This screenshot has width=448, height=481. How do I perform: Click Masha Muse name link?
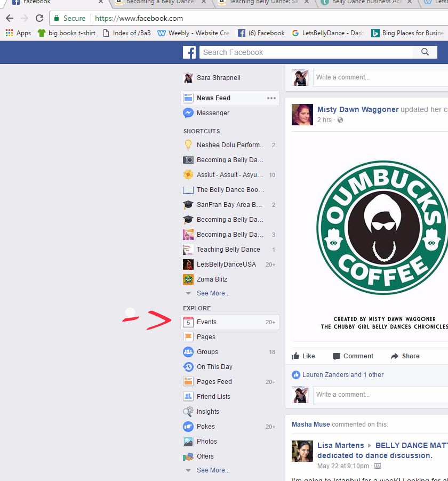point(310,424)
